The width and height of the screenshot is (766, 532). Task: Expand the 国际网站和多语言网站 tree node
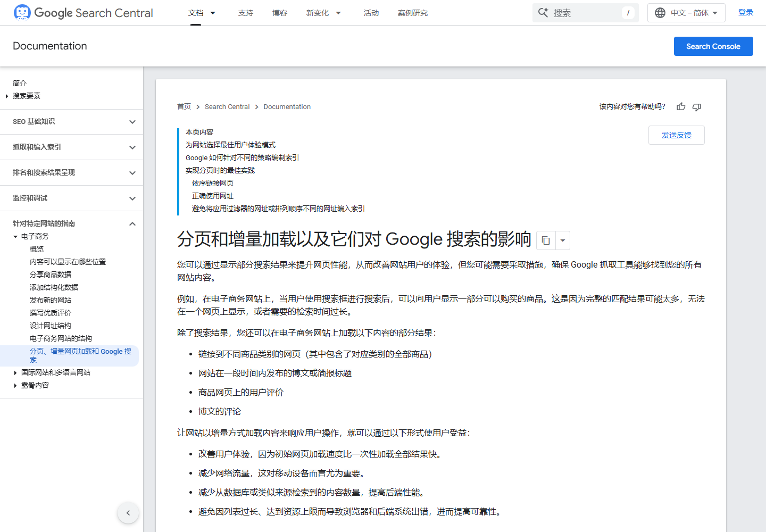pyautogui.click(x=15, y=373)
